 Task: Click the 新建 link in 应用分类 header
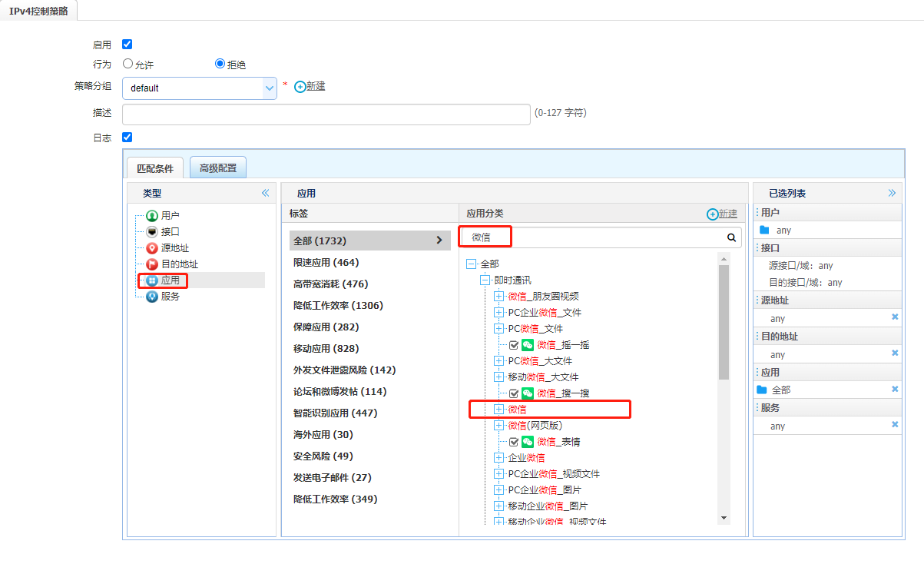(x=727, y=214)
